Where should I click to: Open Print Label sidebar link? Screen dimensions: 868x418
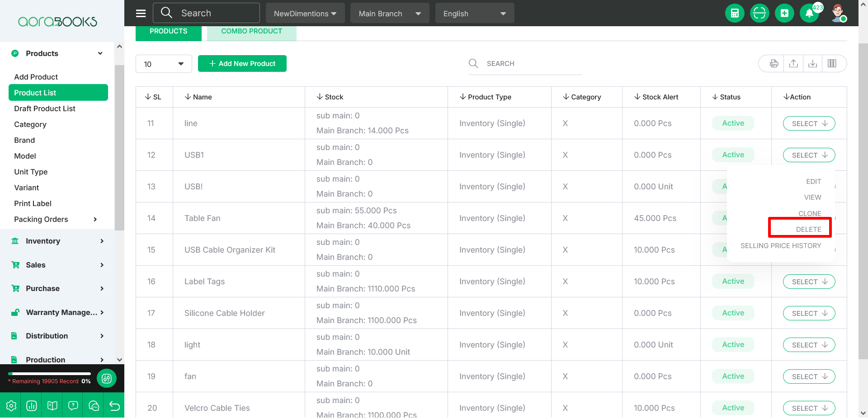(33, 203)
